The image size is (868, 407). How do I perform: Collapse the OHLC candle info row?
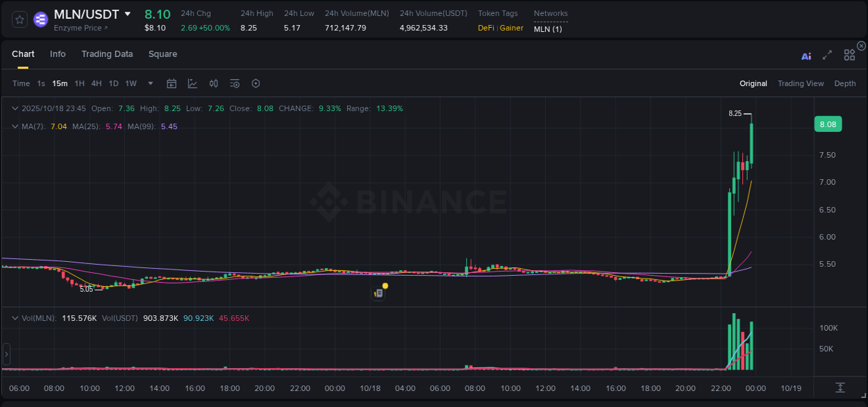15,108
